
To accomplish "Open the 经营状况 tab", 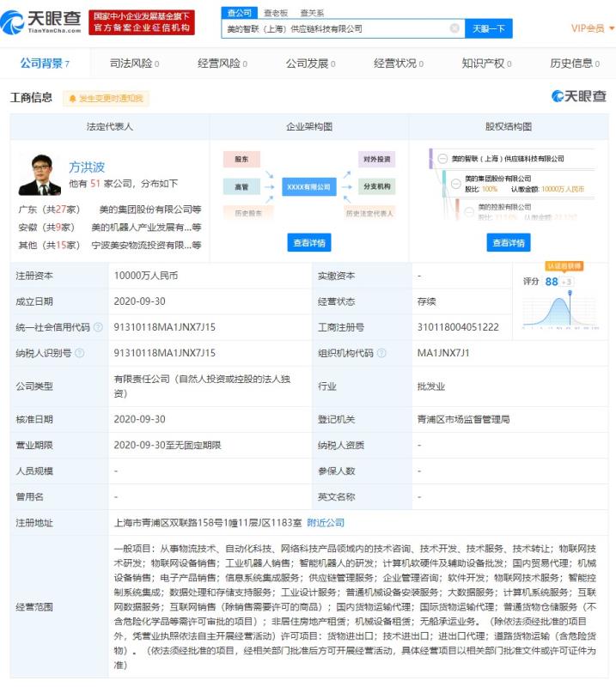I will pos(399,64).
